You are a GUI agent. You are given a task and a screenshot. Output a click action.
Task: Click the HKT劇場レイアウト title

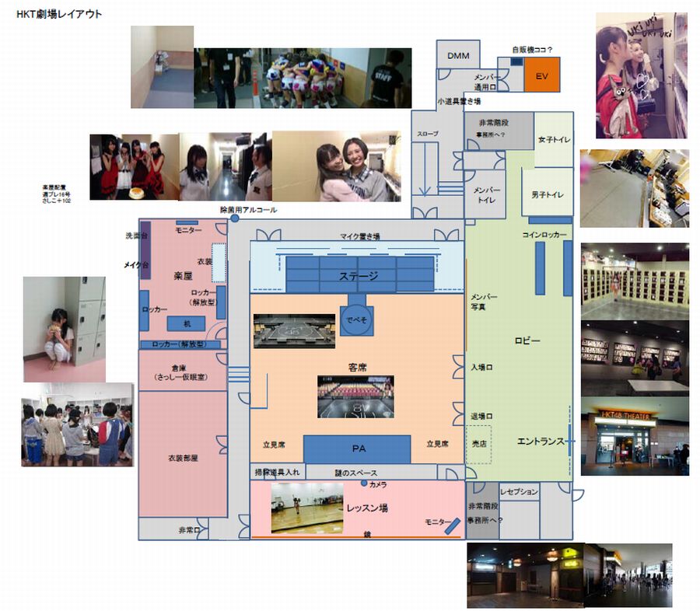59,14
